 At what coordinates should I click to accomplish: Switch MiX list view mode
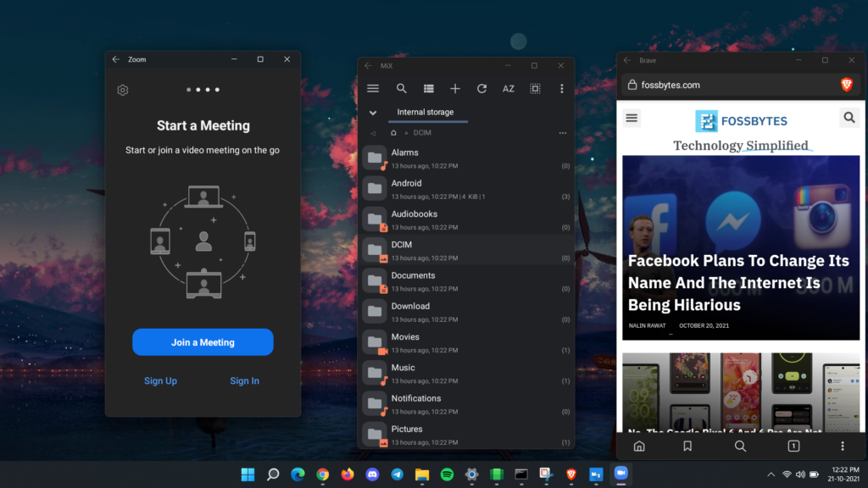click(x=428, y=88)
